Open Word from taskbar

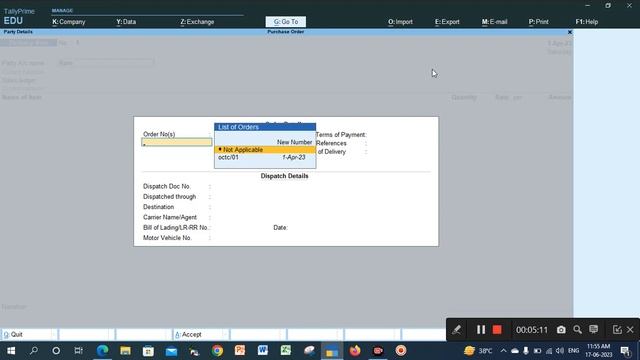coord(263,351)
